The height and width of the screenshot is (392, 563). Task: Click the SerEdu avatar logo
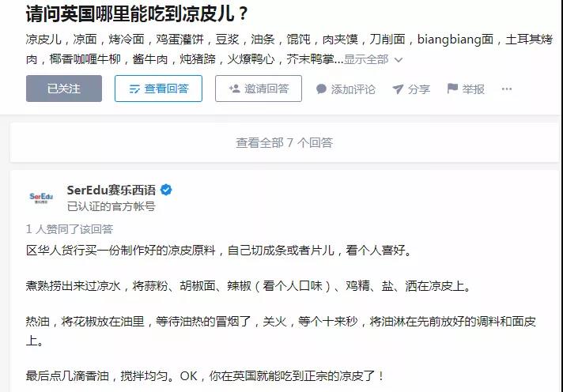tap(41, 198)
